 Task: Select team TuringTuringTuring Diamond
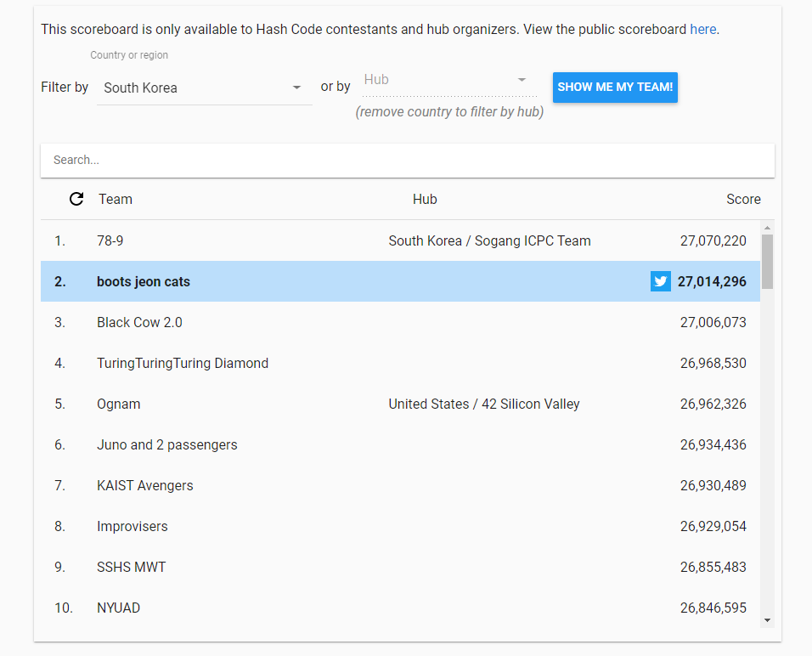183,363
